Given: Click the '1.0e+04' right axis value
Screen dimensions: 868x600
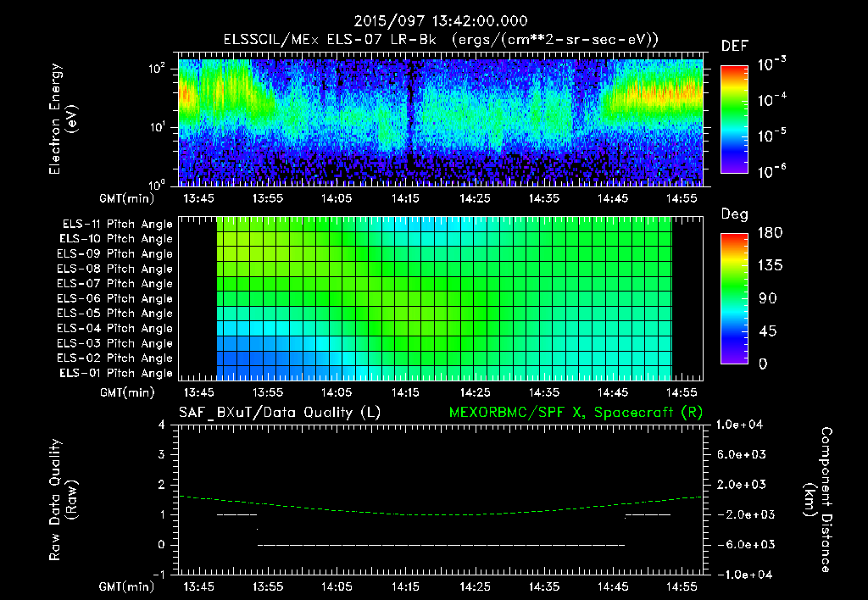Looking at the screenshot, I should coord(739,425).
